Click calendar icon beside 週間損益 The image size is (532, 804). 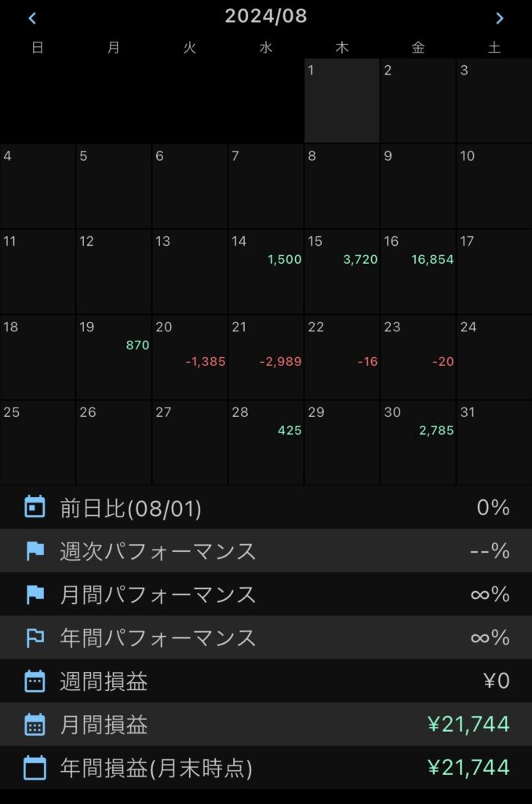pos(35,681)
